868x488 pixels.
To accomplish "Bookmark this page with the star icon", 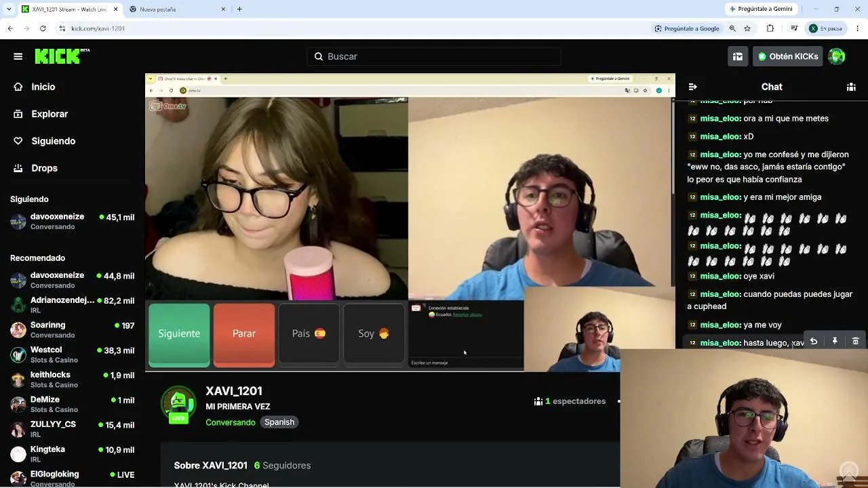I will tap(747, 28).
